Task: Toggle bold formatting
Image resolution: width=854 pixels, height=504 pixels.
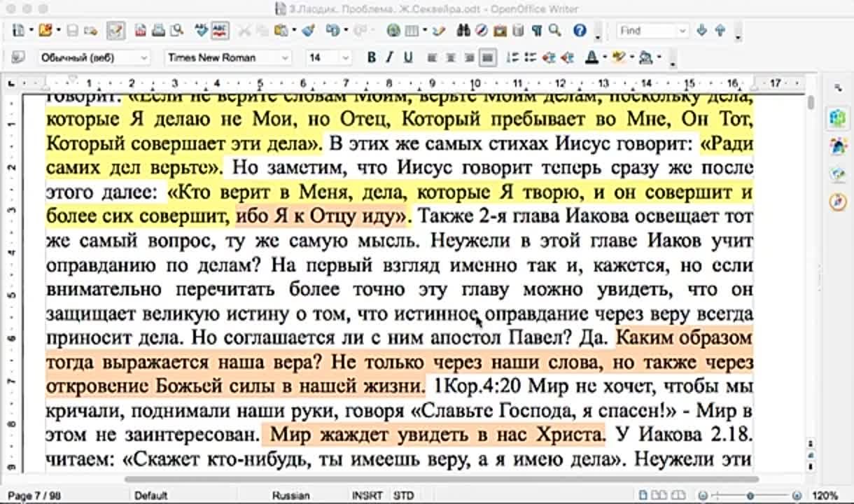Action: pyautogui.click(x=370, y=57)
